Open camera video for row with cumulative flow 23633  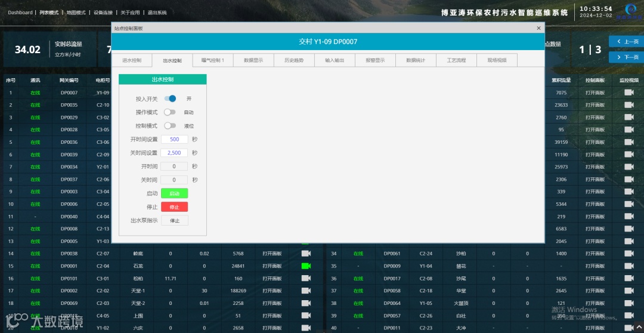(x=629, y=105)
